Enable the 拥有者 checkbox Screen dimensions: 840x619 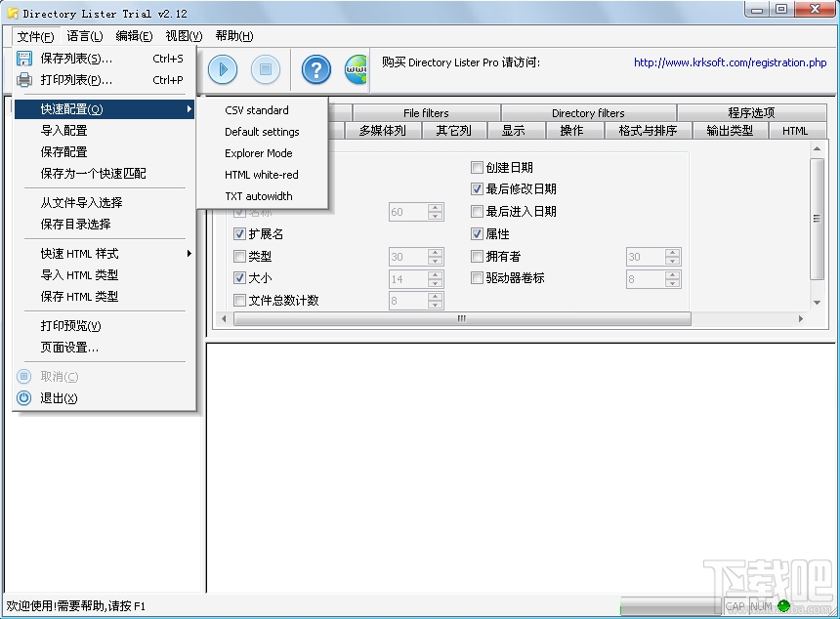(x=479, y=256)
